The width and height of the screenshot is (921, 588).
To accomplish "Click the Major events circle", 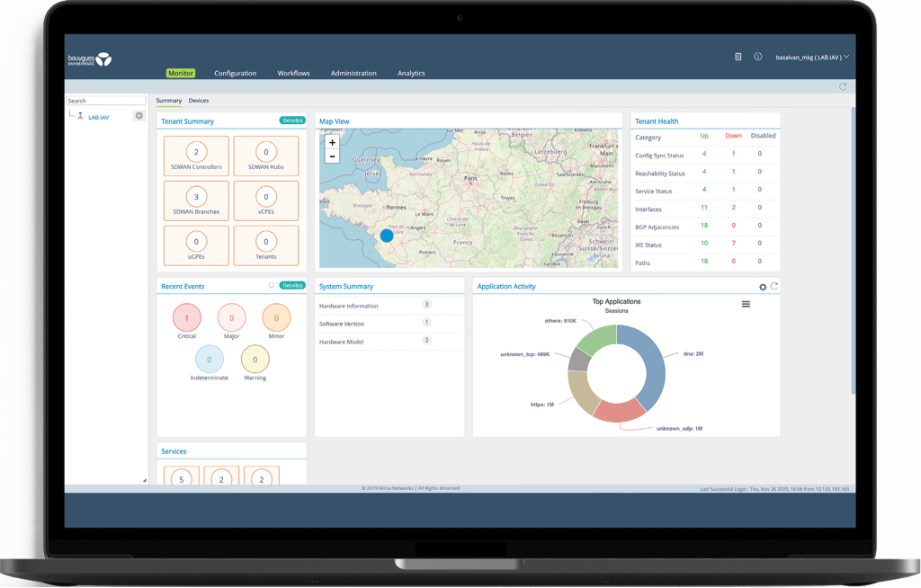I will (x=231, y=317).
